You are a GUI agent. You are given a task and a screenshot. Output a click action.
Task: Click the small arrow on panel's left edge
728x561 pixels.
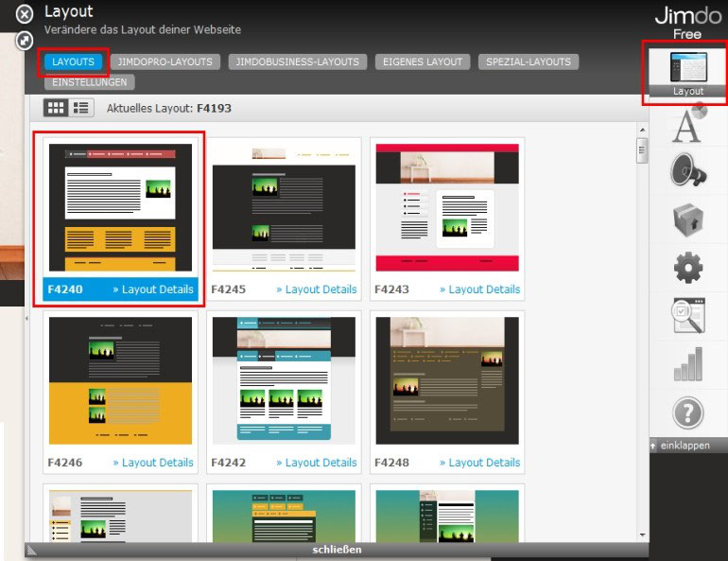pyautogui.click(x=26, y=319)
